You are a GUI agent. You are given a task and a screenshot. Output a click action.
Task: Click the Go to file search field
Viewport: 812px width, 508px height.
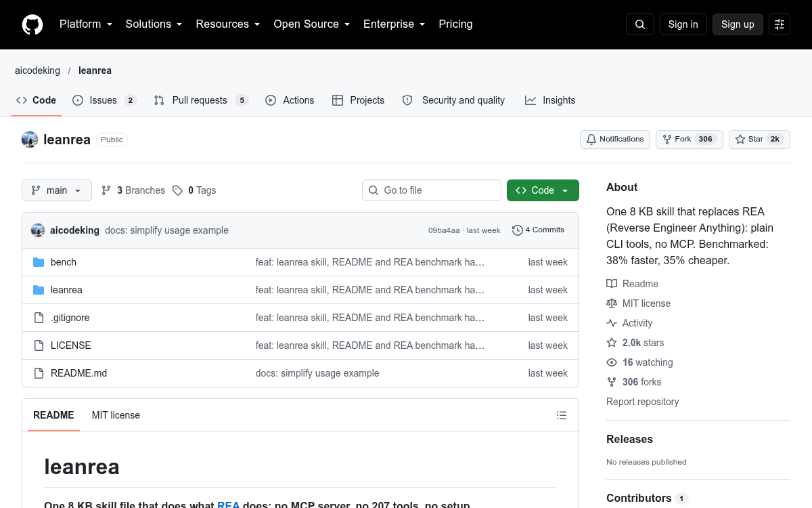click(x=432, y=190)
